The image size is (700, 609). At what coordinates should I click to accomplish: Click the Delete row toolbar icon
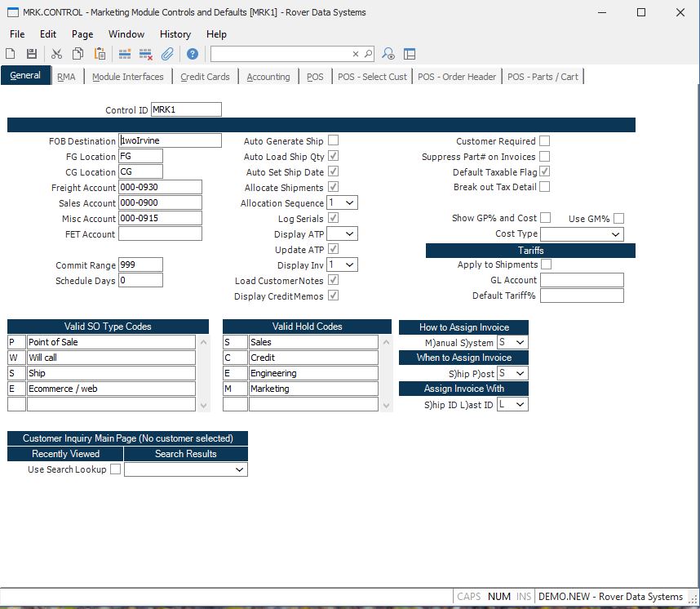pos(146,54)
